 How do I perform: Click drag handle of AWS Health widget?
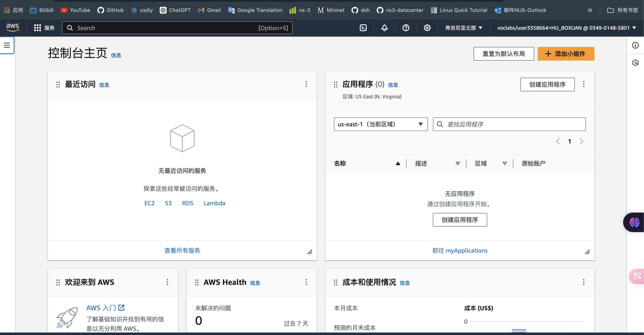pyautogui.click(x=197, y=282)
